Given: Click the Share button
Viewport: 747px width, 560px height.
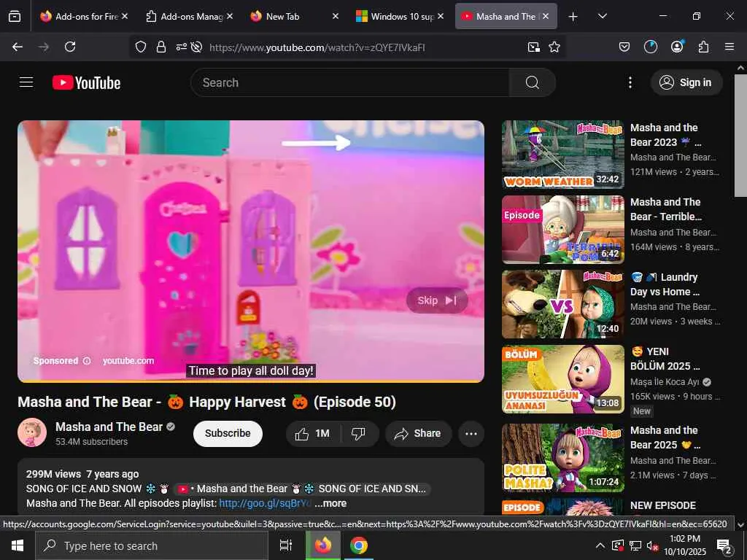Looking at the screenshot, I should [x=418, y=433].
